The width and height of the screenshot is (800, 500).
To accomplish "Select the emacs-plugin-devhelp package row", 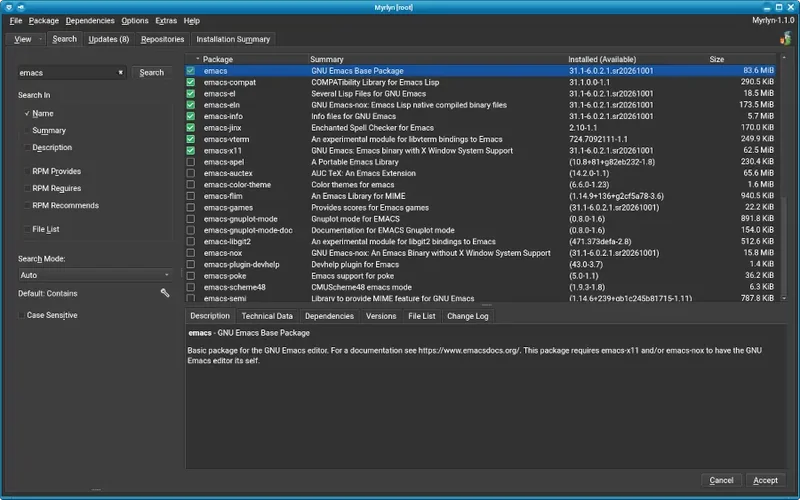I will [480, 264].
